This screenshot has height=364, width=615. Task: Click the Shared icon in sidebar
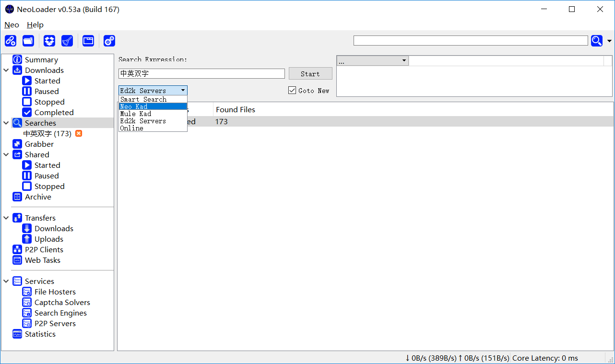coord(17,154)
